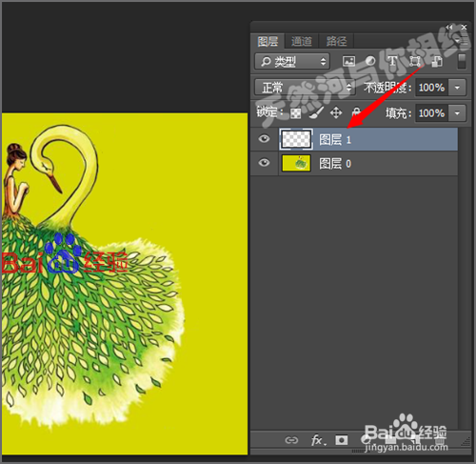Lock layer position
The image size is (476, 464).
[336, 112]
